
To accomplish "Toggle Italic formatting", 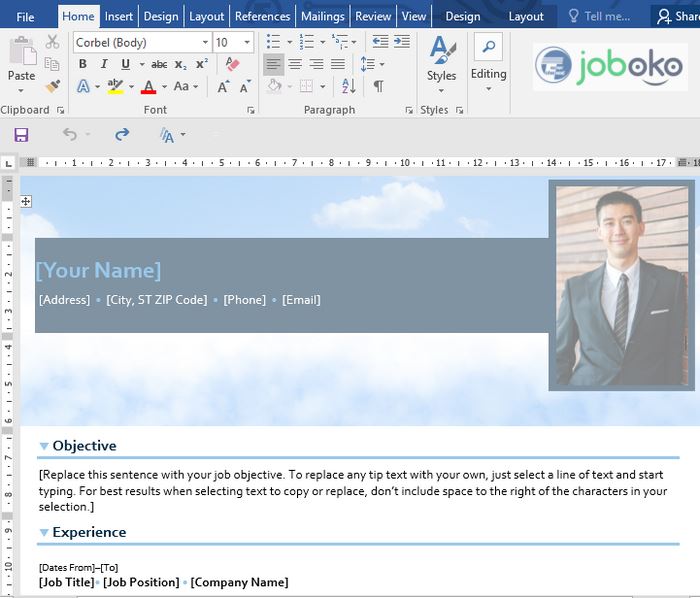I will coord(104,64).
